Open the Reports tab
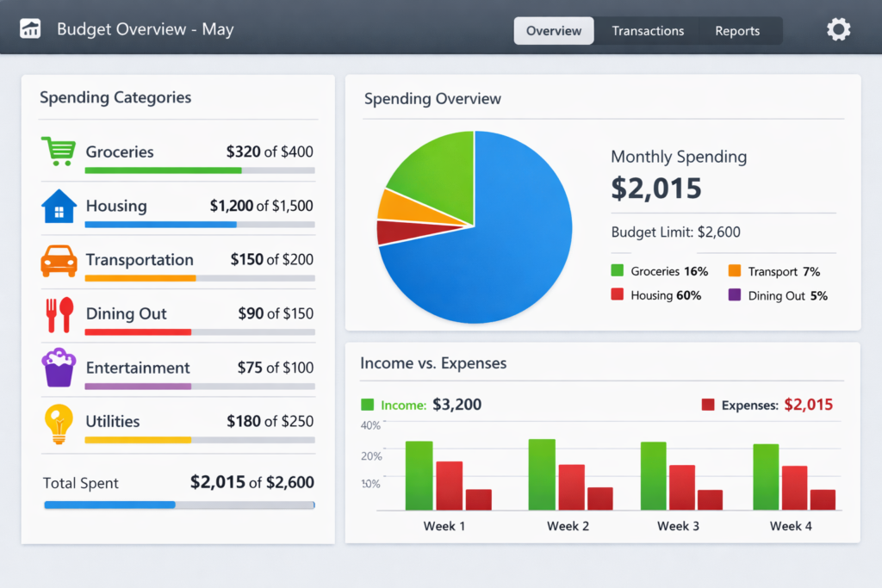The width and height of the screenshot is (882, 588). 737,30
